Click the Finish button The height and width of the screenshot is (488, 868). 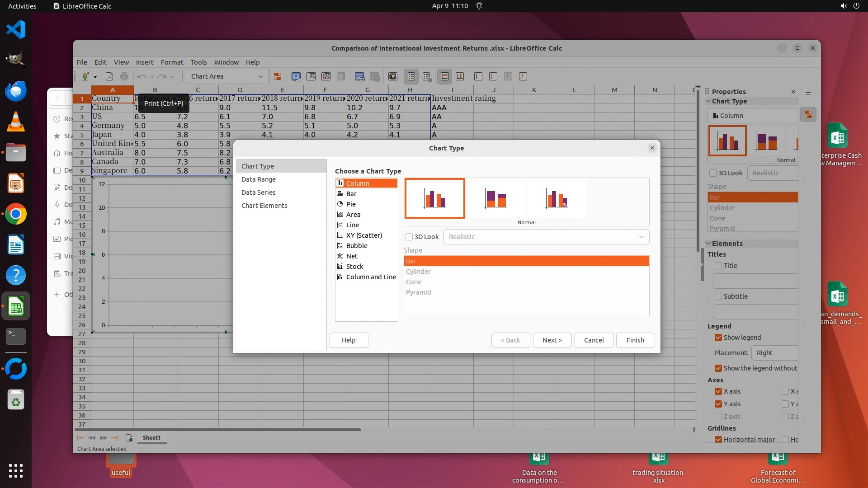click(635, 340)
